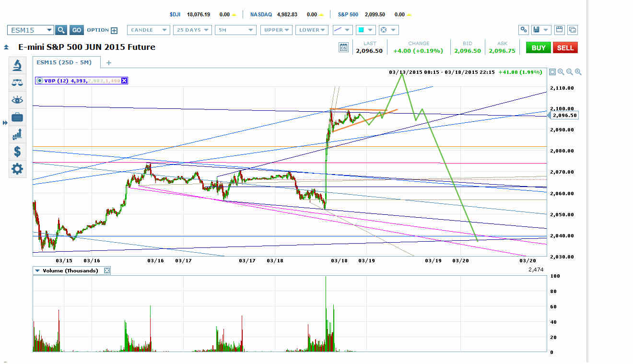Click the red SELL button
This screenshot has height=364, width=633.
[x=565, y=47]
